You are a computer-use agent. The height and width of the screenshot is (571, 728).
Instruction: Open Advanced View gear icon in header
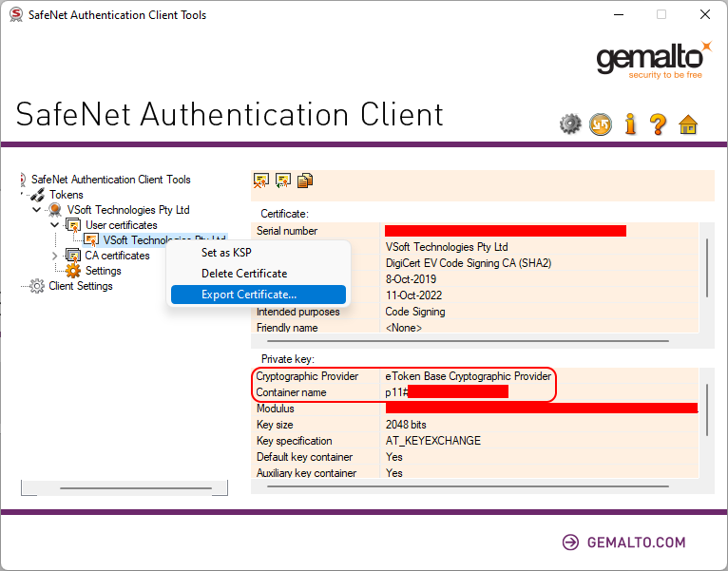pos(570,124)
